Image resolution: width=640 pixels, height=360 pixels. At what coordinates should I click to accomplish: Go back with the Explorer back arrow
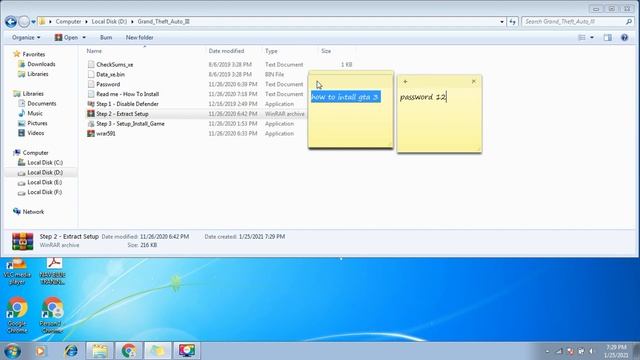pyautogui.click(x=11, y=22)
